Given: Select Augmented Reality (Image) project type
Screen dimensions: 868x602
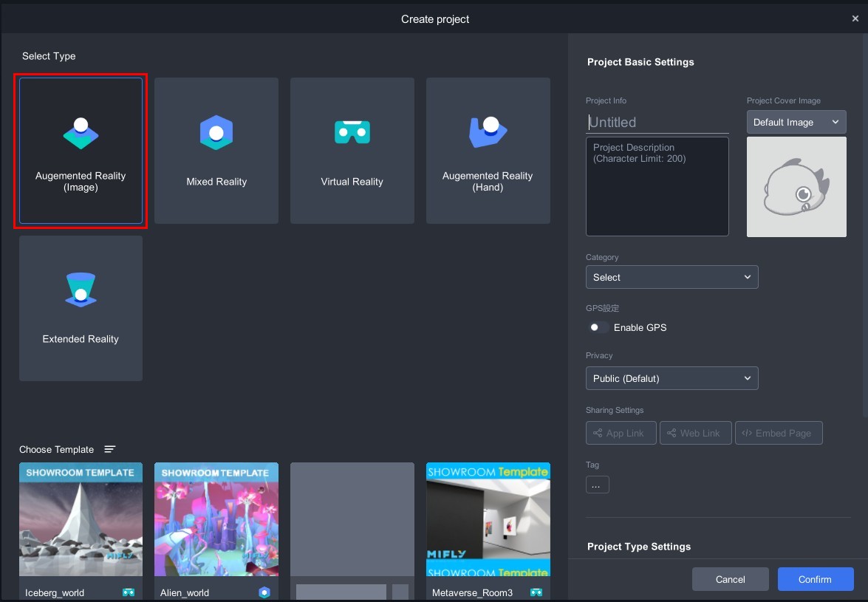Looking at the screenshot, I should [x=81, y=151].
